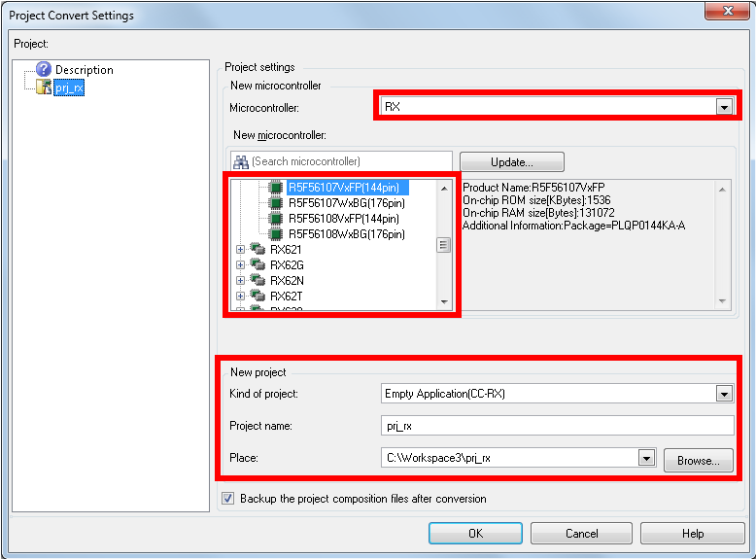This screenshot has height=559, width=756.
Task: Click the Browse... button
Action: click(698, 460)
